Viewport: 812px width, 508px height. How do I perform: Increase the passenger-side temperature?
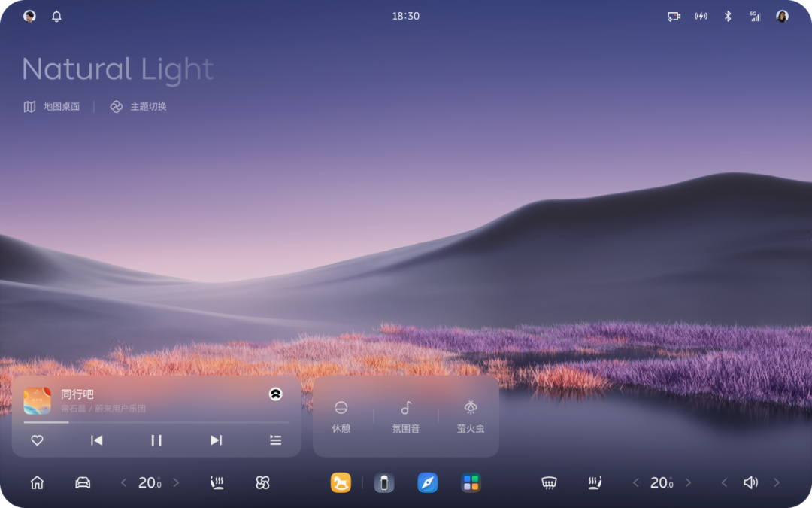pos(688,482)
